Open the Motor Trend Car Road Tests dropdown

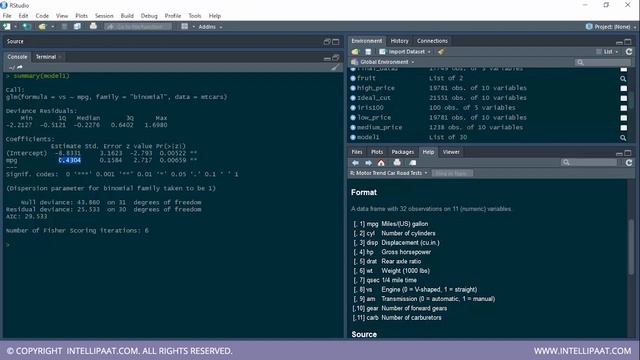click(x=388, y=173)
